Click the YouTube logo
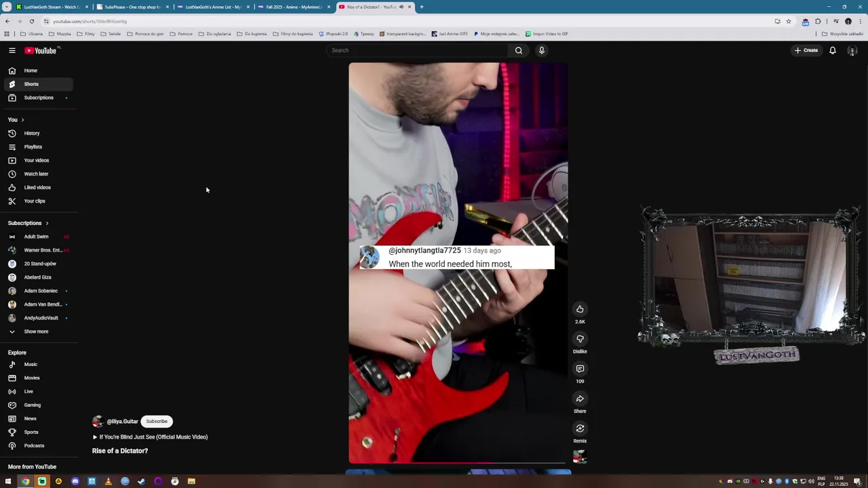 (41, 50)
